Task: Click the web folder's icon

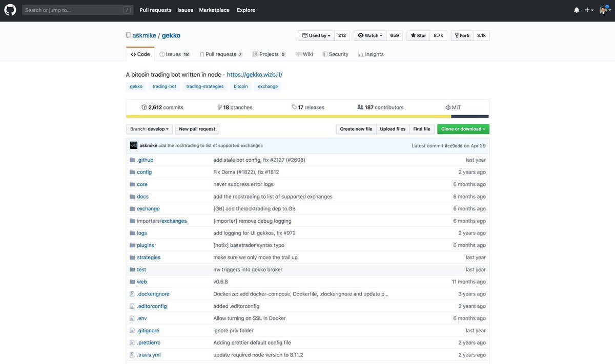Action: [132, 282]
